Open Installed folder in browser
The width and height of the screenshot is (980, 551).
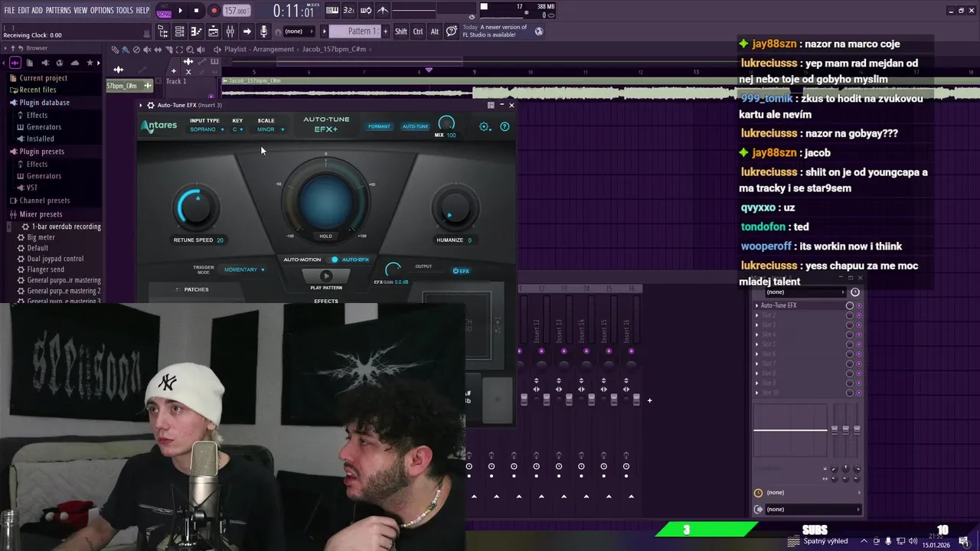pyautogui.click(x=41, y=139)
